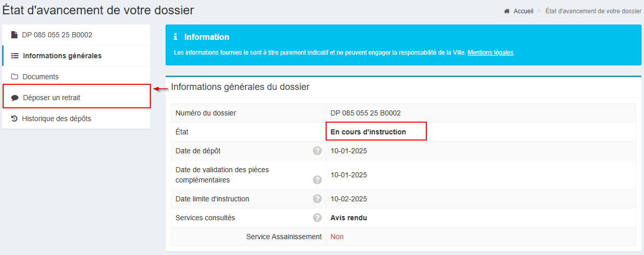Click the history icon beside Historique des dépôts
The height and width of the screenshot is (255, 644).
click(x=14, y=119)
